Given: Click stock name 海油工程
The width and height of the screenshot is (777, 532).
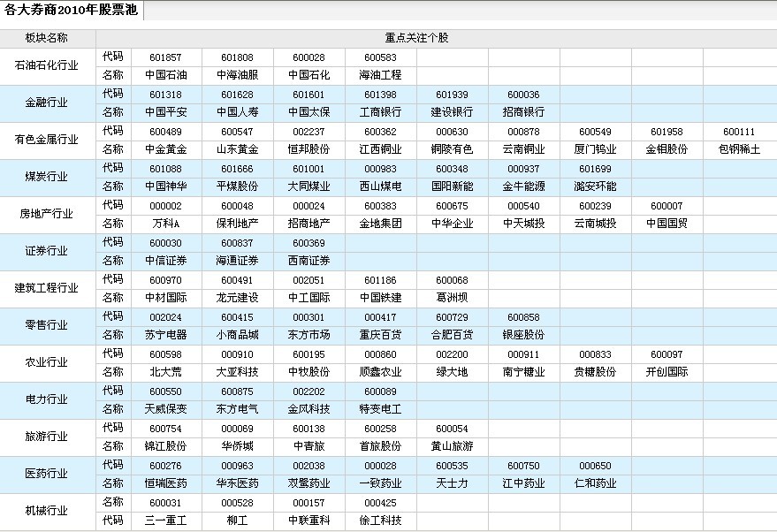Looking at the screenshot, I should (381, 75).
